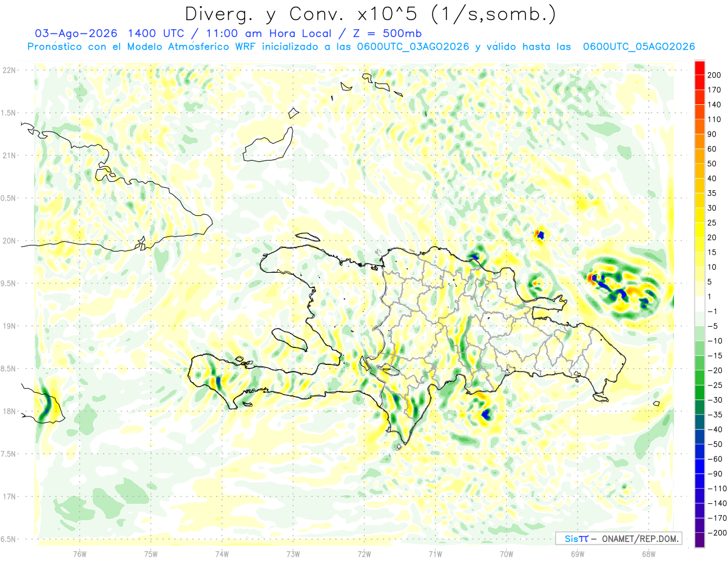Screen dimensions: 728x562
Task: Click the "-40" color scale label
Action: tap(715, 430)
